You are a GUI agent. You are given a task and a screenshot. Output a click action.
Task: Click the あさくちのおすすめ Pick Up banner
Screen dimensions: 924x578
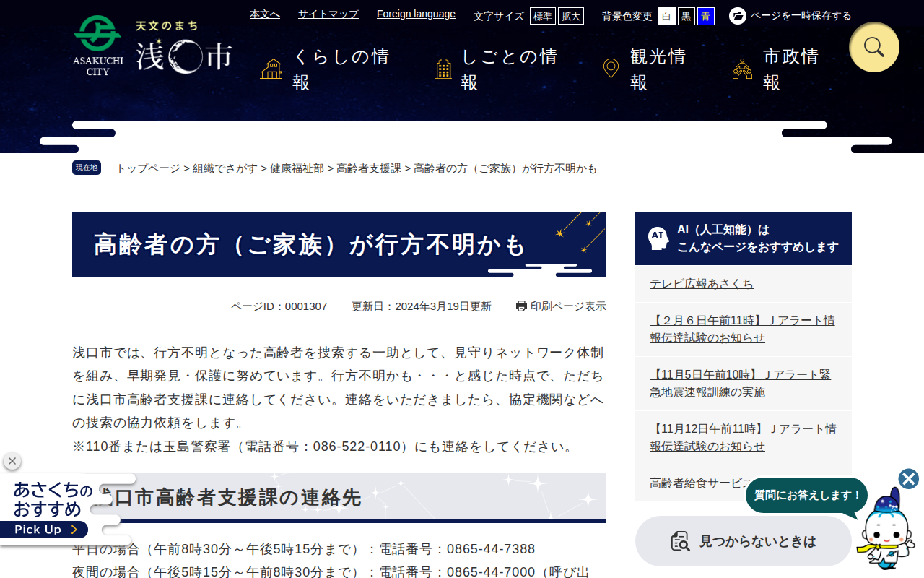52,509
